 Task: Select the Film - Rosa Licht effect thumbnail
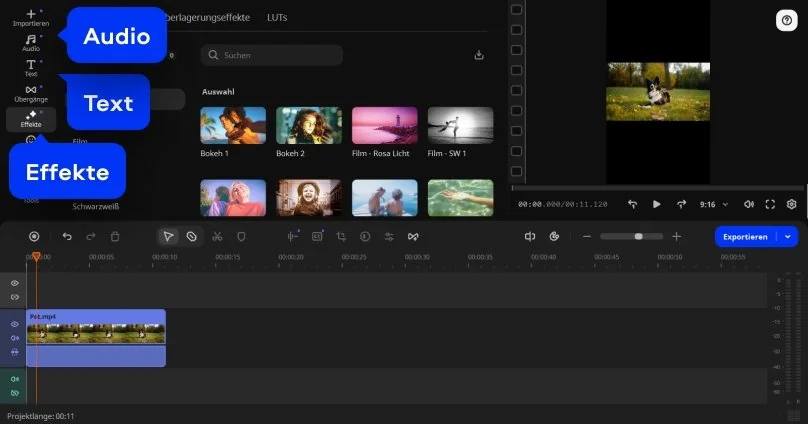click(x=384, y=126)
